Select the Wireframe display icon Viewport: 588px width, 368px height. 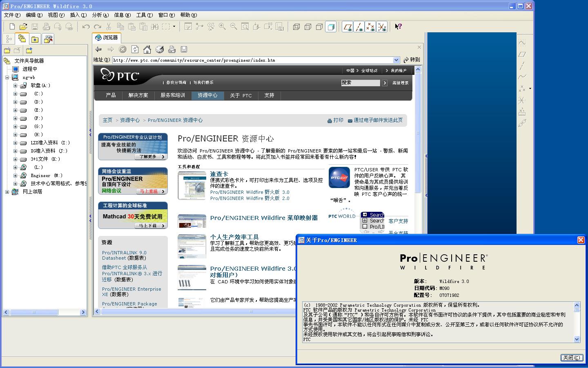click(296, 27)
